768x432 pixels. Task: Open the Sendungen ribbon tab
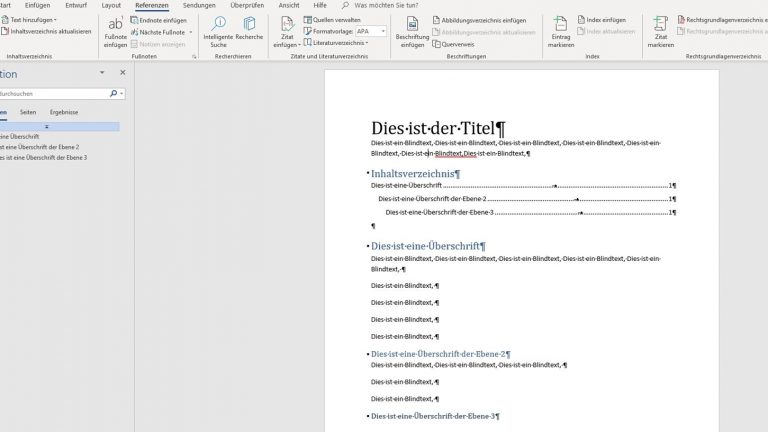(199, 5)
